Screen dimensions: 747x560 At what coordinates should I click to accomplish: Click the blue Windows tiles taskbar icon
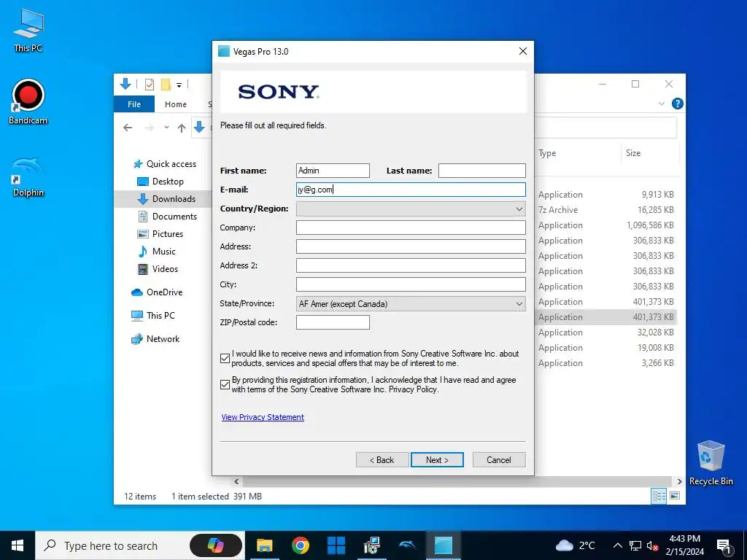(x=336, y=545)
